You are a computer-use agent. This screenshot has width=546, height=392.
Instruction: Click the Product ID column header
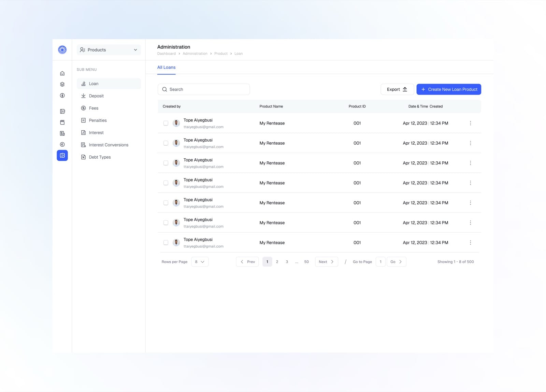coord(357,106)
